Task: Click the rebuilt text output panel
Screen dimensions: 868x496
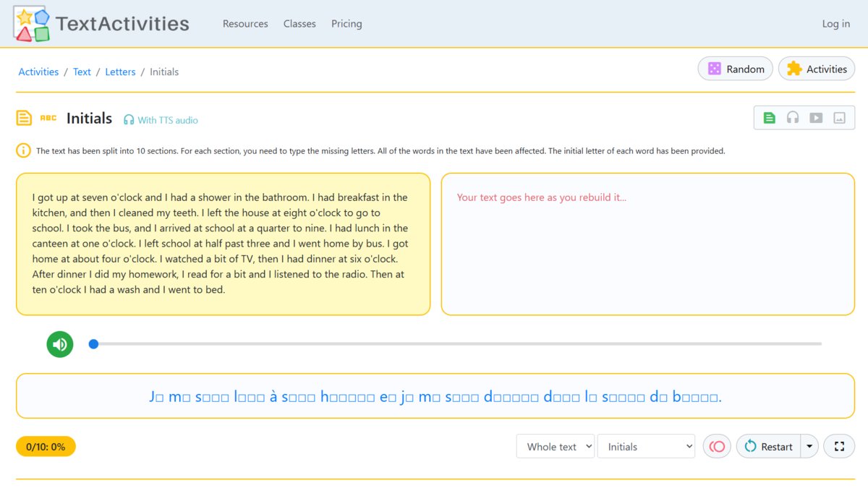Action: coord(648,244)
